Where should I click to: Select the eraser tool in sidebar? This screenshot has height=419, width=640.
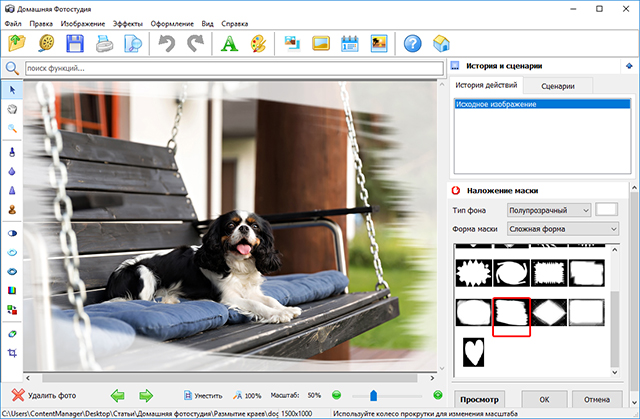pos(12,334)
